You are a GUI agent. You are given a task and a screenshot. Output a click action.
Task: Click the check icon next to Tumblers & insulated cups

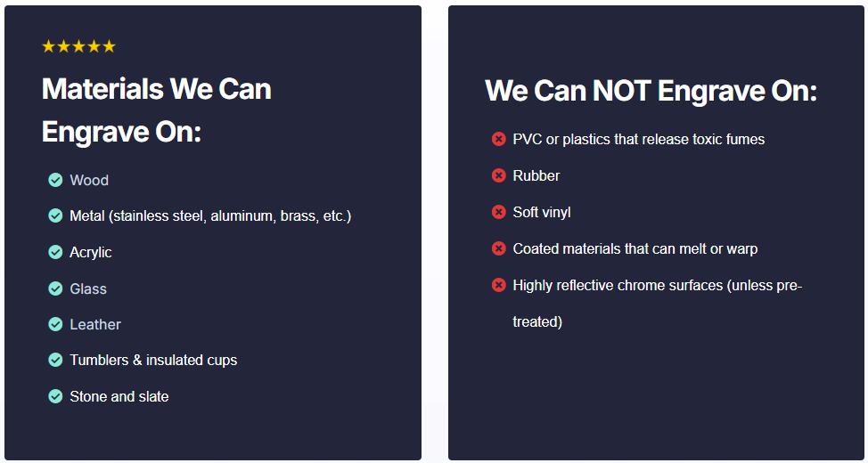tap(55, 360)
